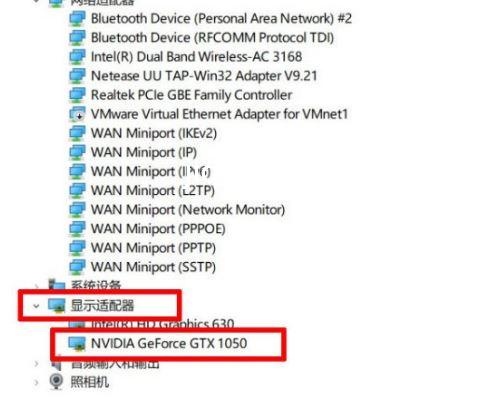Select WAN Miniport (IKEv2) entry

[154, 133]
